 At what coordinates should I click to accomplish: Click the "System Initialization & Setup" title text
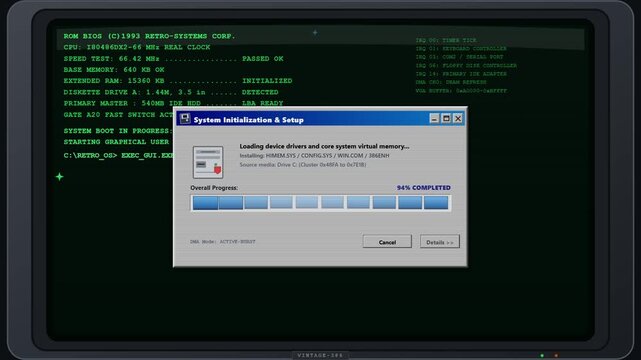pyautogui.click(x=249, y=120)
